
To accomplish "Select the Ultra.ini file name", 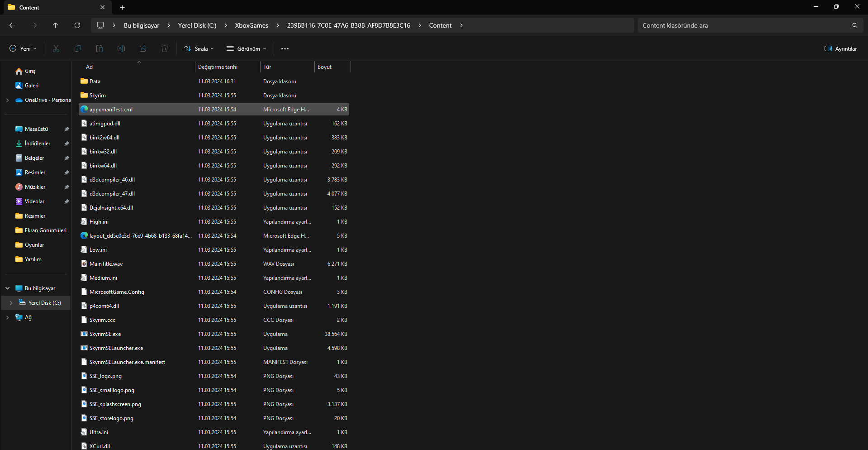I will [99, 432].
